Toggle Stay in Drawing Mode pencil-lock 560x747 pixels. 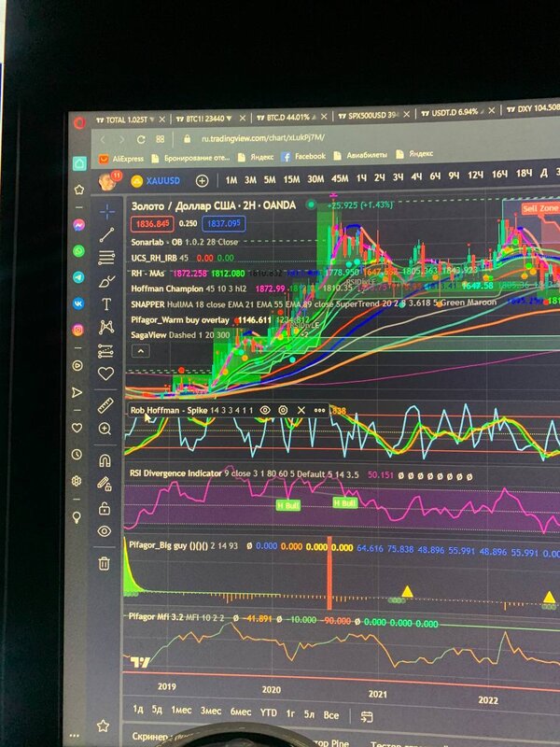click(105, 484)
